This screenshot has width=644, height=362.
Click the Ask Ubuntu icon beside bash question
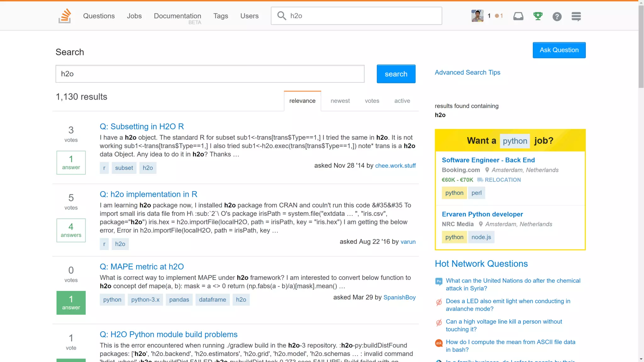[439, 343]
